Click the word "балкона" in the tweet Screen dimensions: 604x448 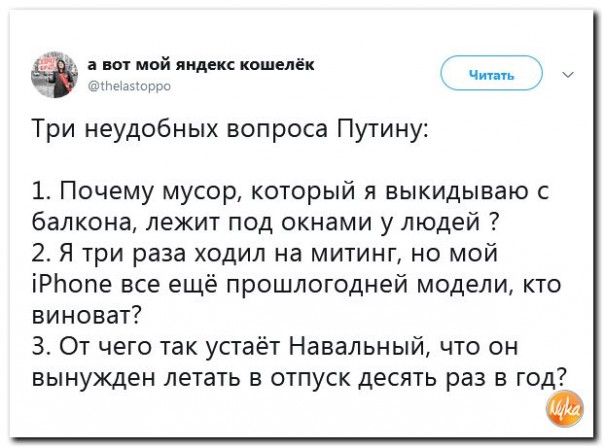(76, 222)
